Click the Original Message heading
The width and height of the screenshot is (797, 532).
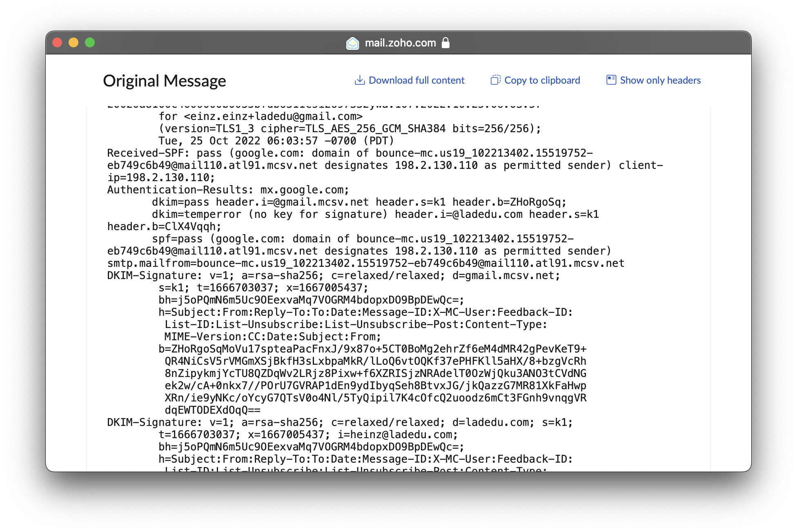(x=165, y=81)
